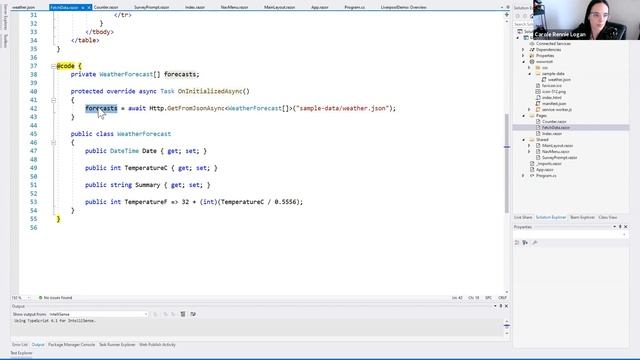Collapse the @code block at line 37
This screenshot has width=640, height=360.
[x=53, y=66]
